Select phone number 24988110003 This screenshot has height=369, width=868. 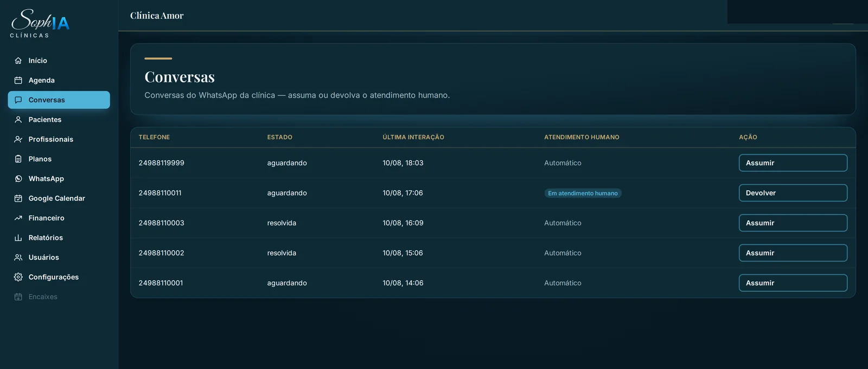pos(161,223)
